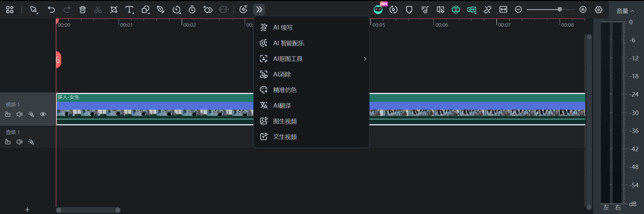Image resolution: width=644 pixels, height=214 pixels.
Task: Click the 00:08 mark on the ruler
Action: [x=567, y=25]
